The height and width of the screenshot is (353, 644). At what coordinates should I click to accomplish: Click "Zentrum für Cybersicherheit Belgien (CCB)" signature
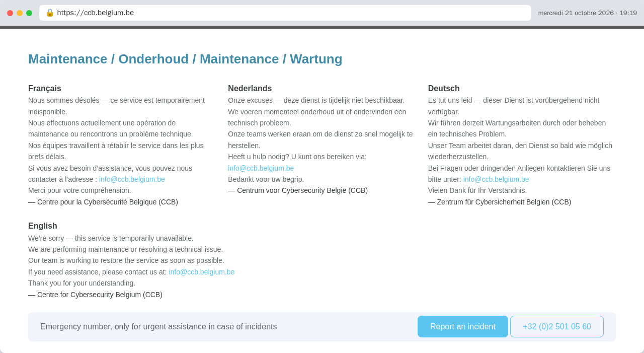[500, 202]
